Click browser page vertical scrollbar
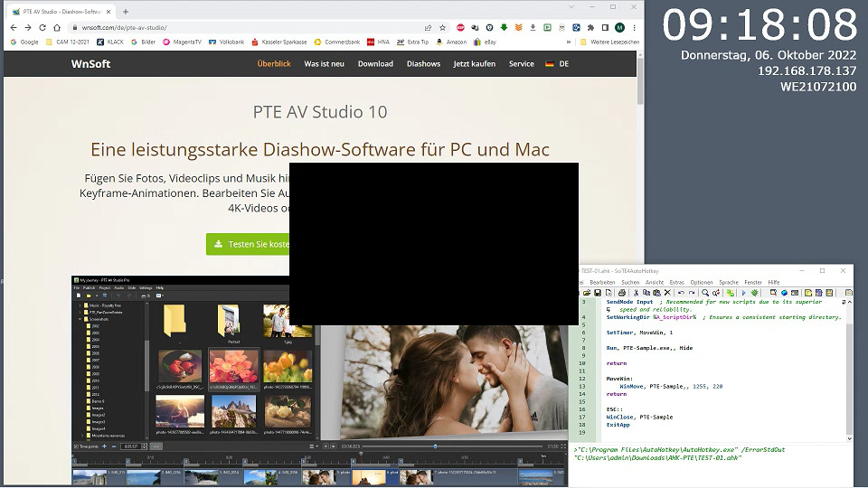Screen dimensions: 868x488 (x=640, y=80)
